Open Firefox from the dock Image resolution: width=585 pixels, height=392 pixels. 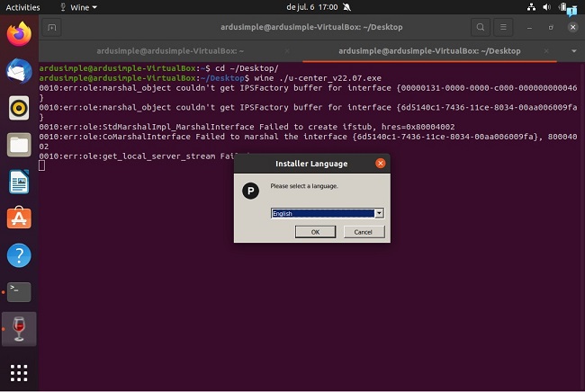point(19,35)
